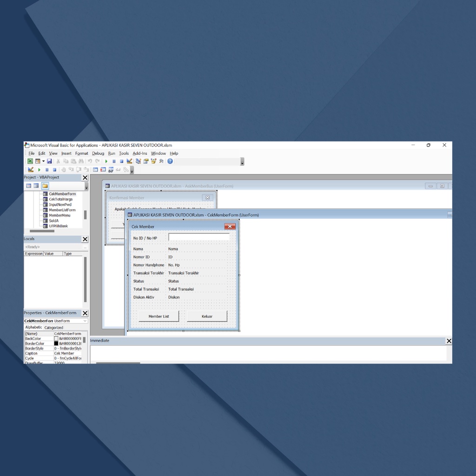Click the Step Into debug icon
This screenshot has width=476, height=476.
[x=71, y=169]
